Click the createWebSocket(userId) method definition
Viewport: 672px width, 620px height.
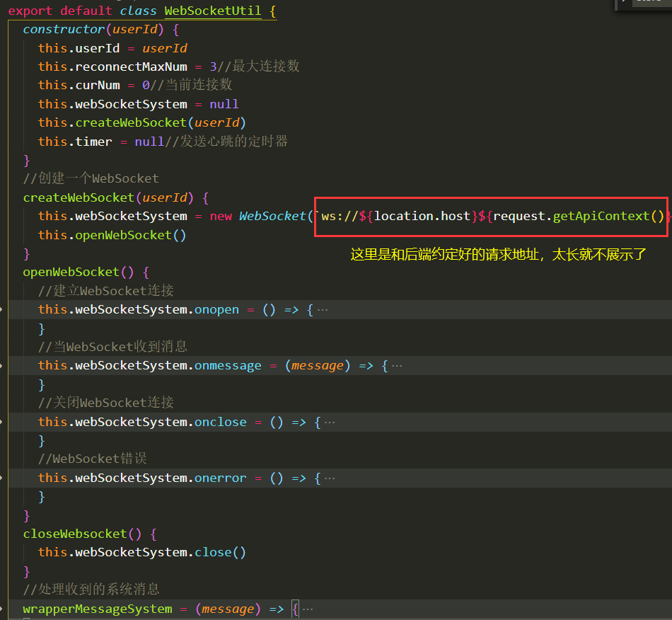click(x=108, y=197)
